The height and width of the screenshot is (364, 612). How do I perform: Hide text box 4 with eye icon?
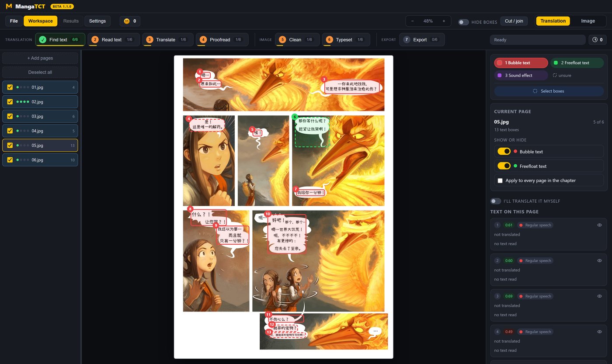coord(600,332)
